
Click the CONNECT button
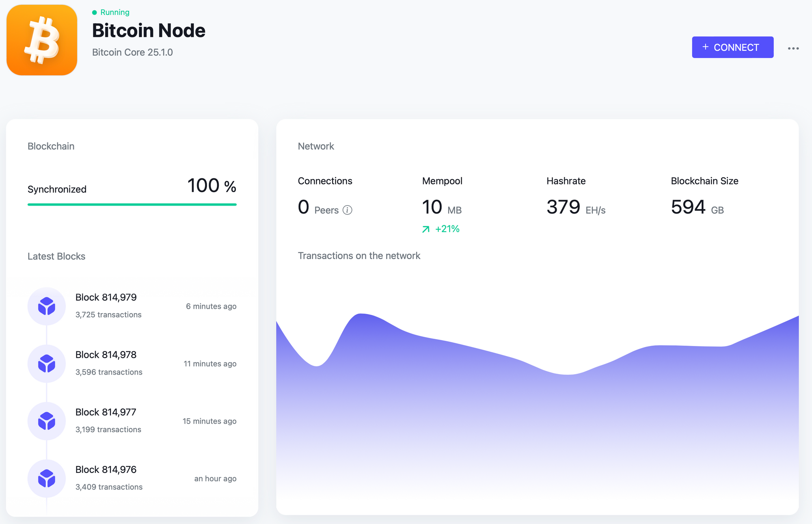[x=732, y=48]
